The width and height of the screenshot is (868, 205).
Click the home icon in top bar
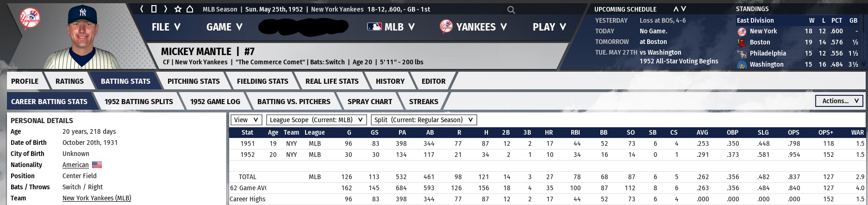tap(190, 9)
